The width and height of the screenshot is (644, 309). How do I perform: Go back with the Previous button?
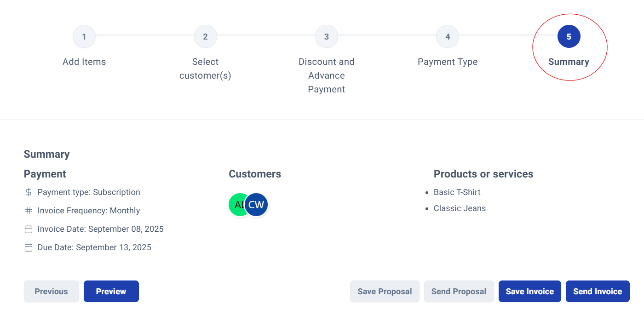[52, 292]
